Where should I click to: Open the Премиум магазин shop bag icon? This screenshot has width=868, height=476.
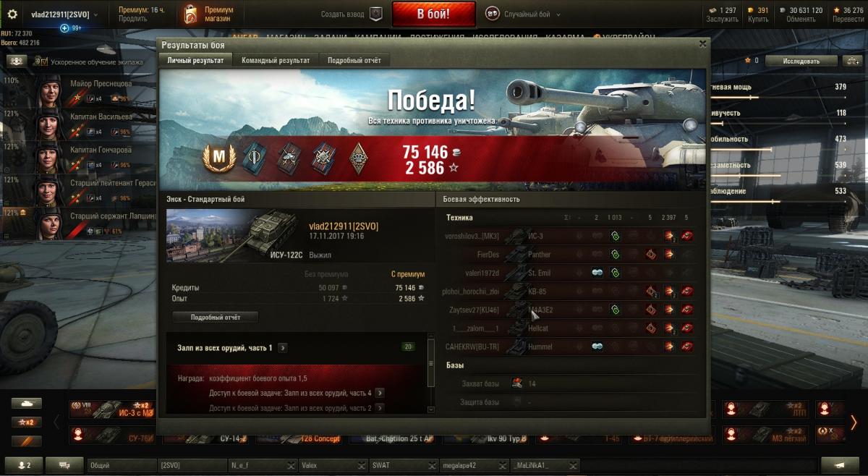pos(190,14)
